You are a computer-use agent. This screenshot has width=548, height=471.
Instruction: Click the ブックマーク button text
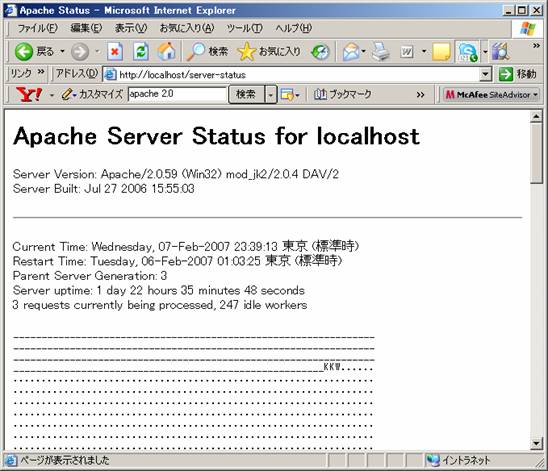coord(350,94)
